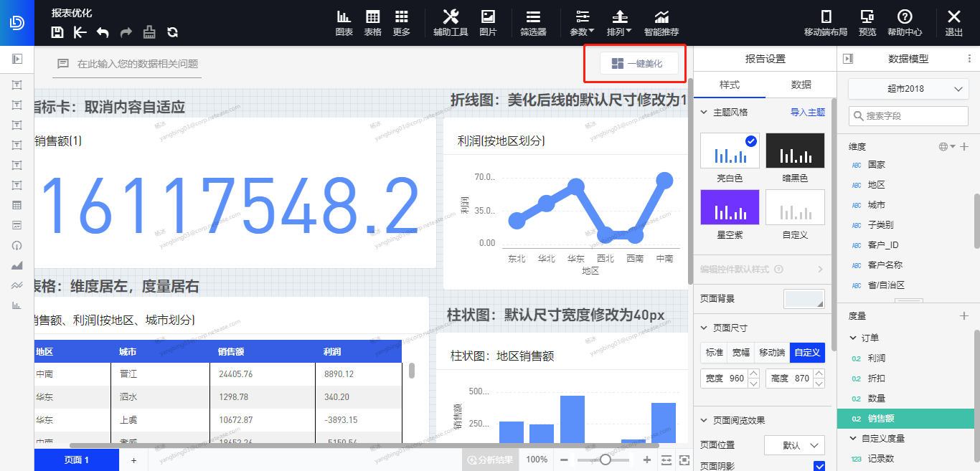
Task: Switch to the 数据 tab
Action: click(801, 85)
